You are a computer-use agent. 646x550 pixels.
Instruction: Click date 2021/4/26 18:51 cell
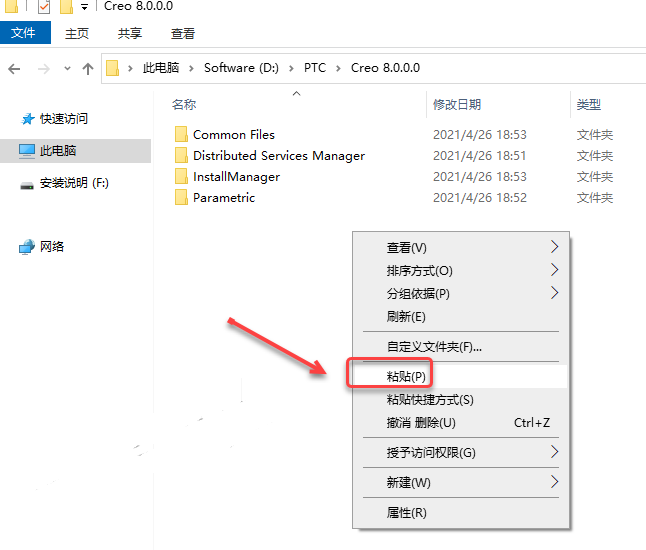tap(480, 156)
